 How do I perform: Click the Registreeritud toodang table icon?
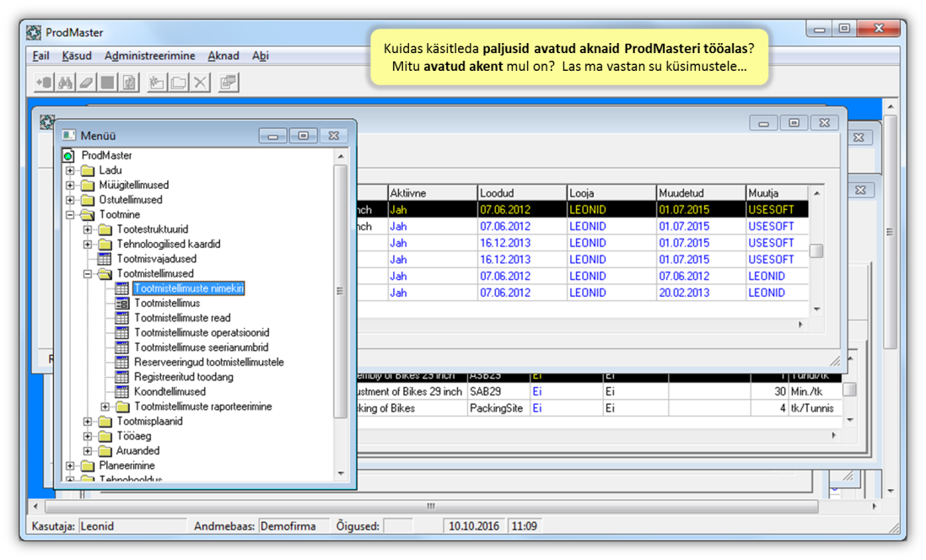(x=121, y=377)
